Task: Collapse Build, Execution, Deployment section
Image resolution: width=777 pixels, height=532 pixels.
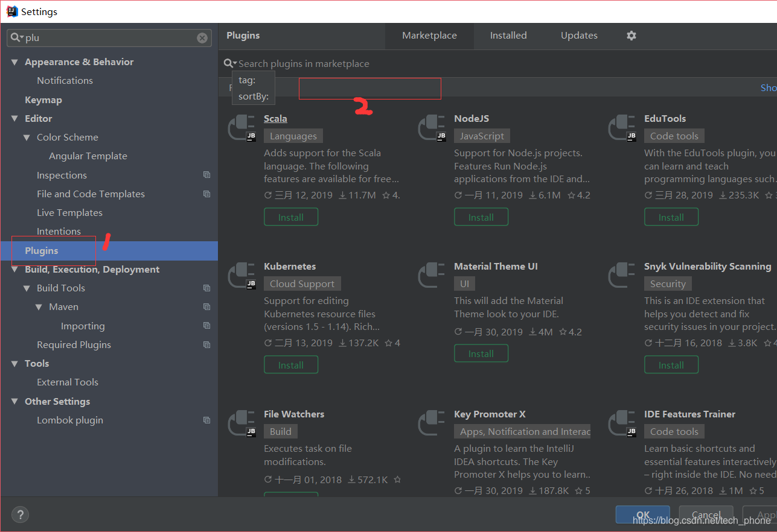Action: point(14,270)
